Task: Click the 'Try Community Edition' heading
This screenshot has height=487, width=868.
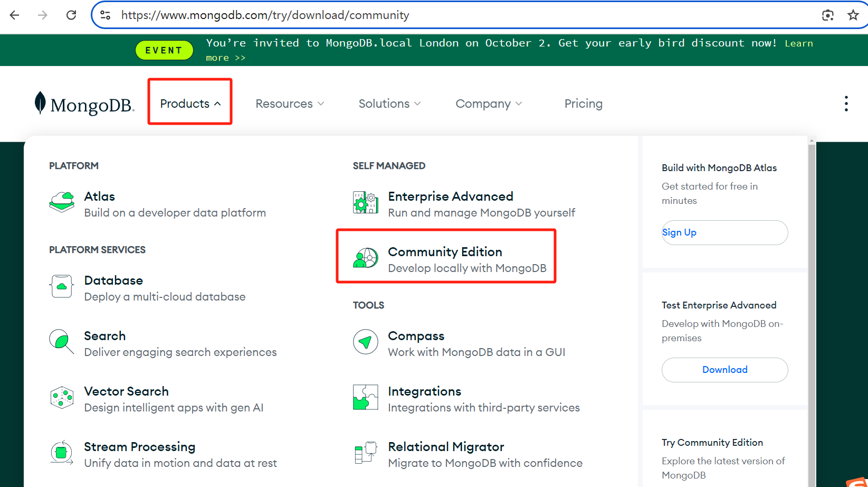Action: coord(712,443)
